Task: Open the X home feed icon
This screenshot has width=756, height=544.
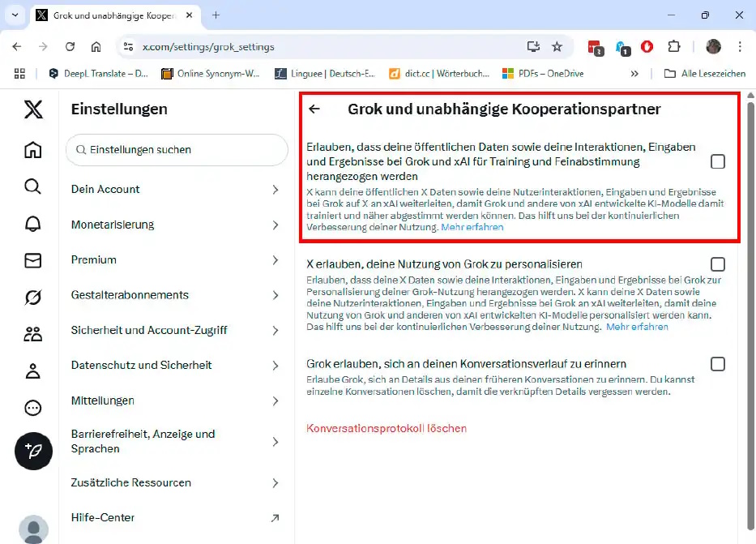Action: pos(32,150)
